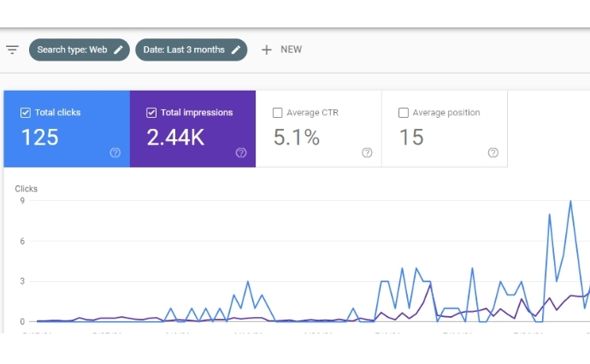The image size is (590, 364).
Task: Click pencil icon on Search type chip
Action: pyautogui.click(x=119, y=50)
